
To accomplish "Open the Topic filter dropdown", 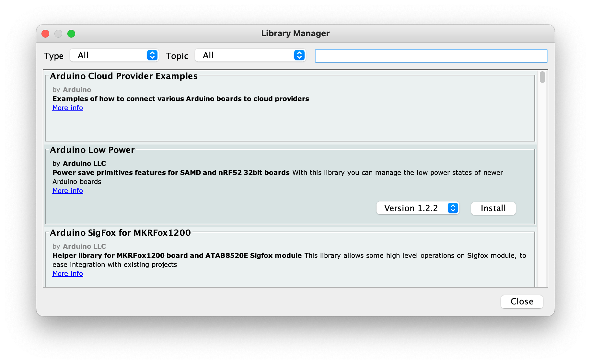I will coord(249,55).
